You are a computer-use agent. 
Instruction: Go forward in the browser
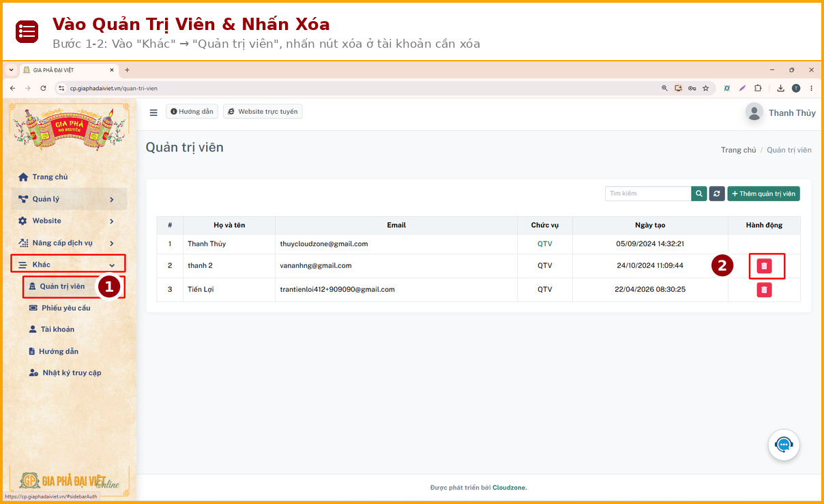click(27, 88)
